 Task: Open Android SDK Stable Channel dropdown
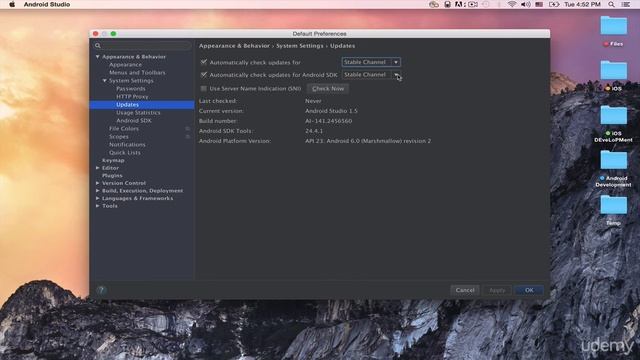(371, 75)
